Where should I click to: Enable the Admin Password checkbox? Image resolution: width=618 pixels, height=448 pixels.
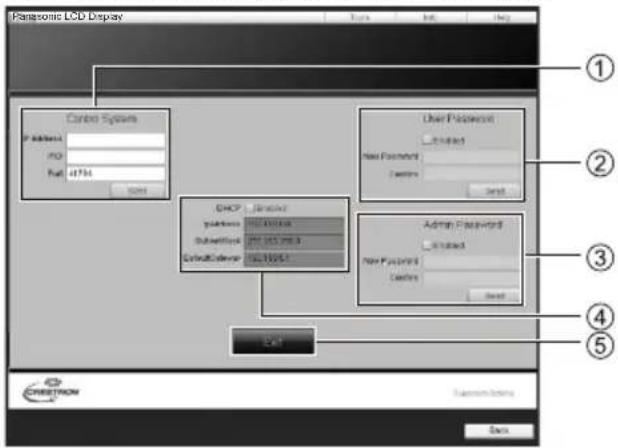tap(427, 245)
